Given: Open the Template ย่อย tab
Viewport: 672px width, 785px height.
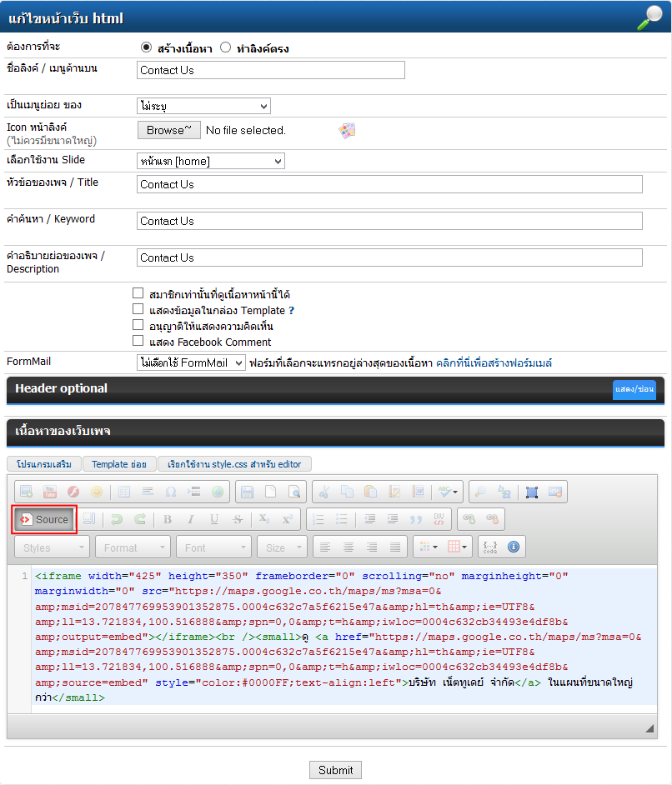Looking at the screenshot, I should (x=119, y=464).
